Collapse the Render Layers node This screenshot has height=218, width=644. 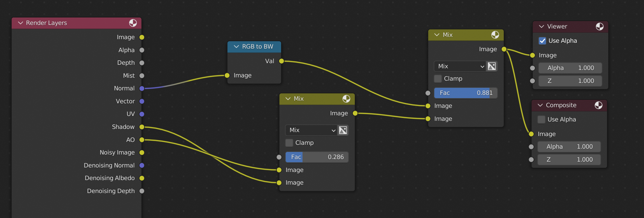(x=20, y=23)
